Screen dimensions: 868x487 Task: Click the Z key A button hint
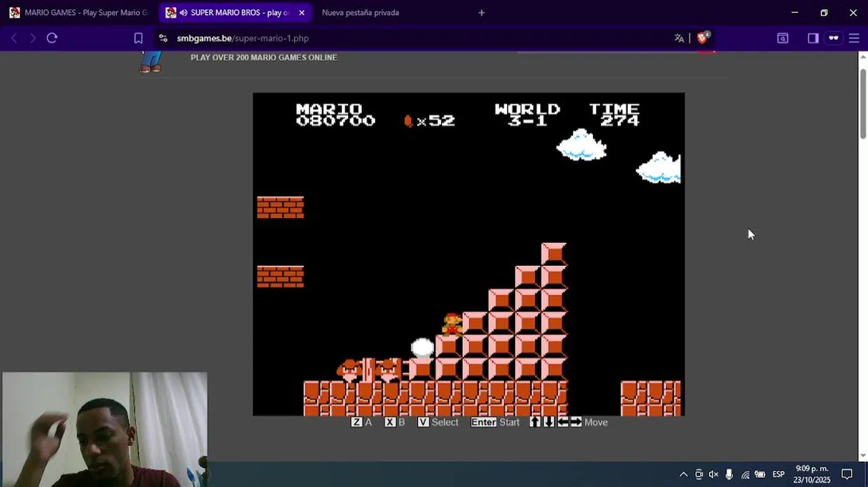(x=362, y=422)
